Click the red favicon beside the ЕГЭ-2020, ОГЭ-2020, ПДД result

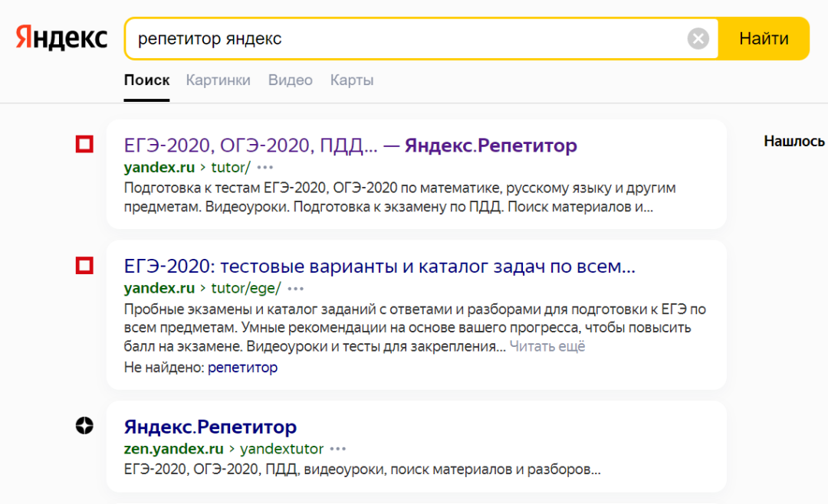point(84,144)
